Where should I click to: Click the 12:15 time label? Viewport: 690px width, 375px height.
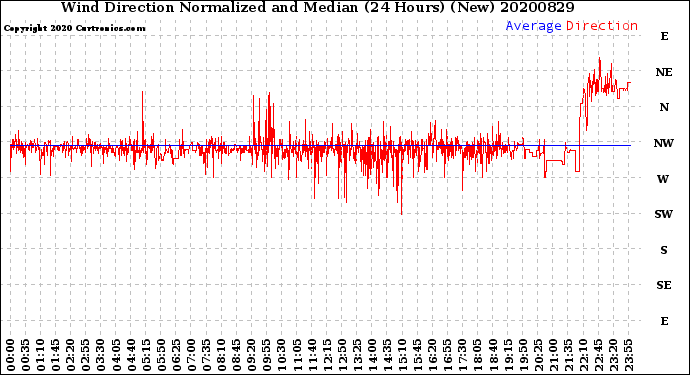pos(327,355)
